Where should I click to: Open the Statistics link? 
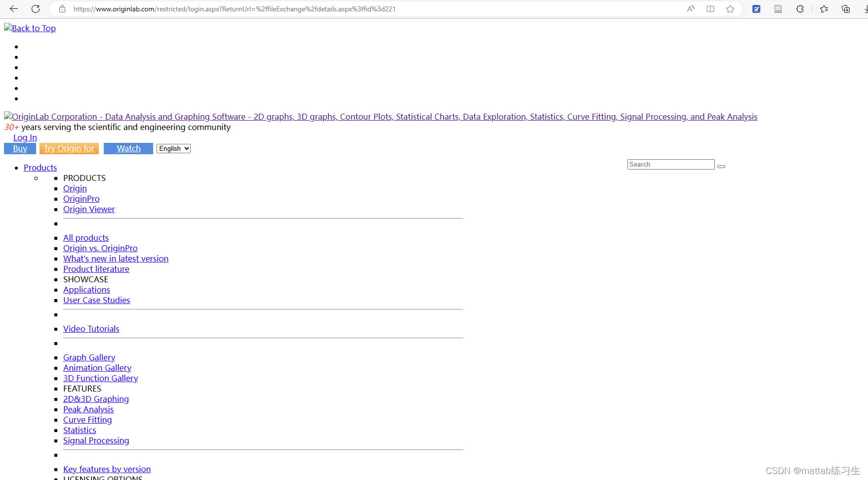coord(80,430)
